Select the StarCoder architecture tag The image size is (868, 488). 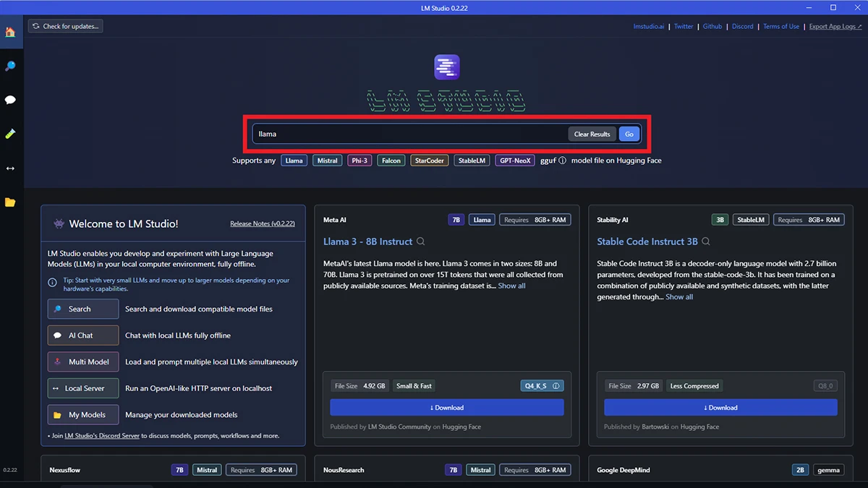tap(430, 160)
